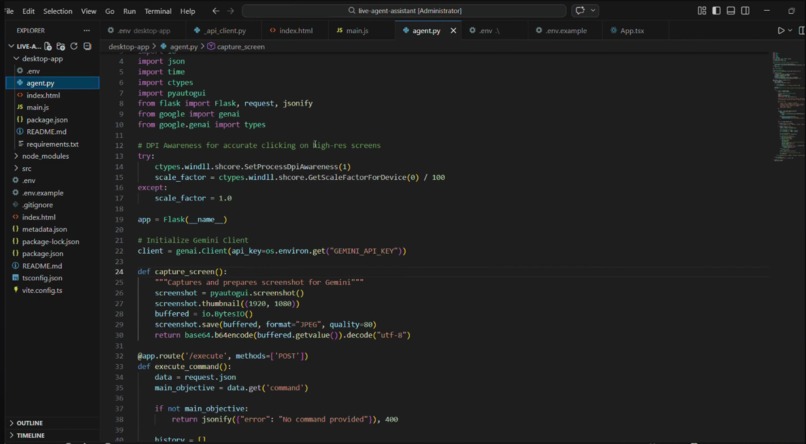806x444 pixels.
Task: Open the Selection menu
Action: [x=58, y=11]
